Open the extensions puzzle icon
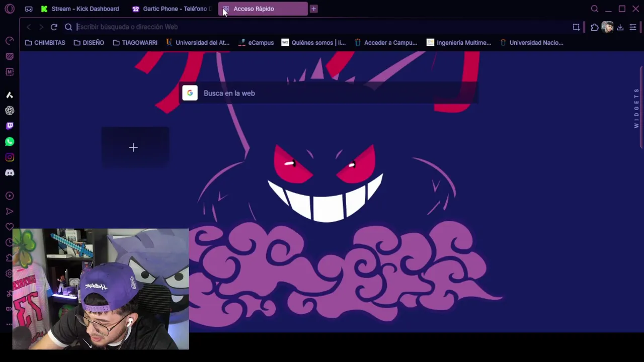The width and height of the screenshot is (644, 362). [x=595, y=27]
